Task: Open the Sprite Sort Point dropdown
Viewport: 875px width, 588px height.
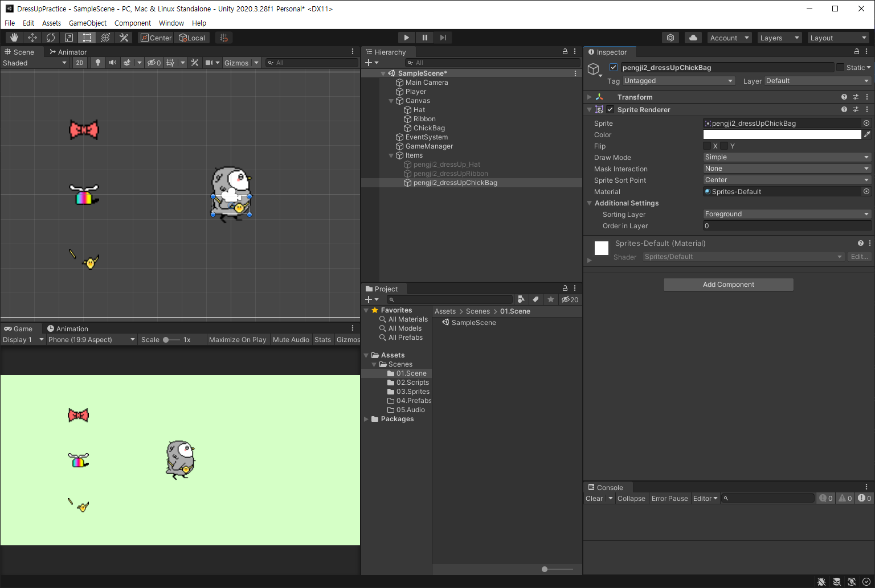Action: (787, 180)
